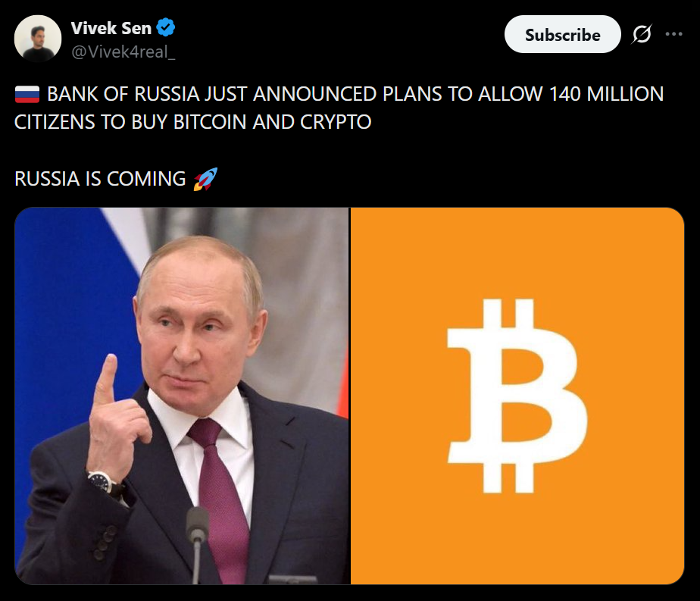Click the raised index finger in photo

click(105, 380)
